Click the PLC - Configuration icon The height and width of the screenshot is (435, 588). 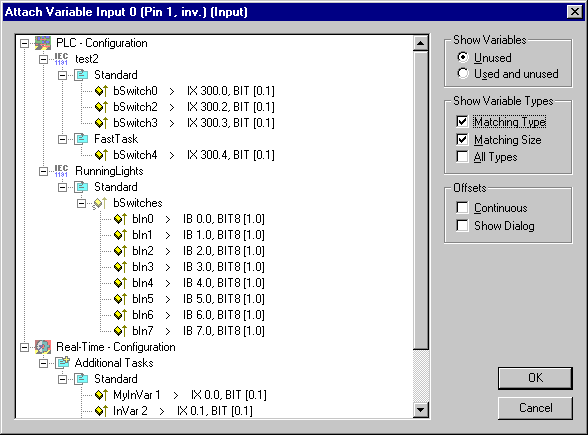pyautogui.click(x=43, y=43)
